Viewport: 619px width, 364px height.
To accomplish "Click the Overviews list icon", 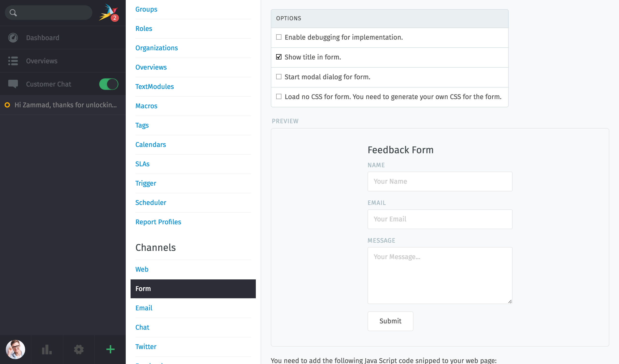I will [13, 61].
